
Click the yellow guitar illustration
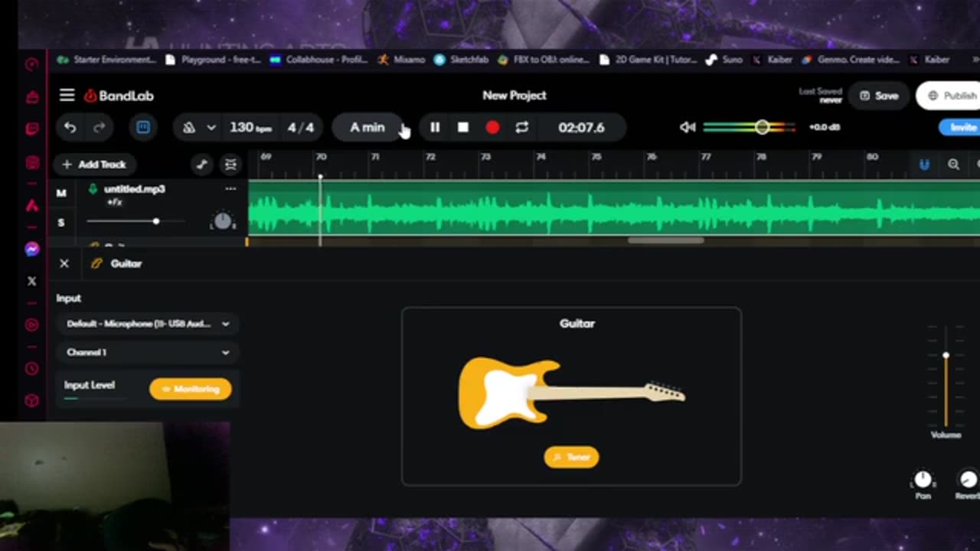571,393
